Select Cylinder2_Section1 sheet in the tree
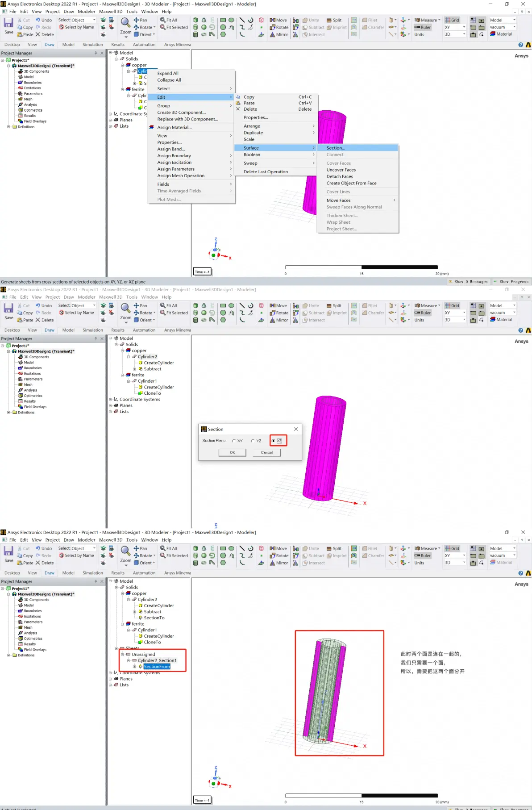The image size is (532, 810). pos(157,660)
